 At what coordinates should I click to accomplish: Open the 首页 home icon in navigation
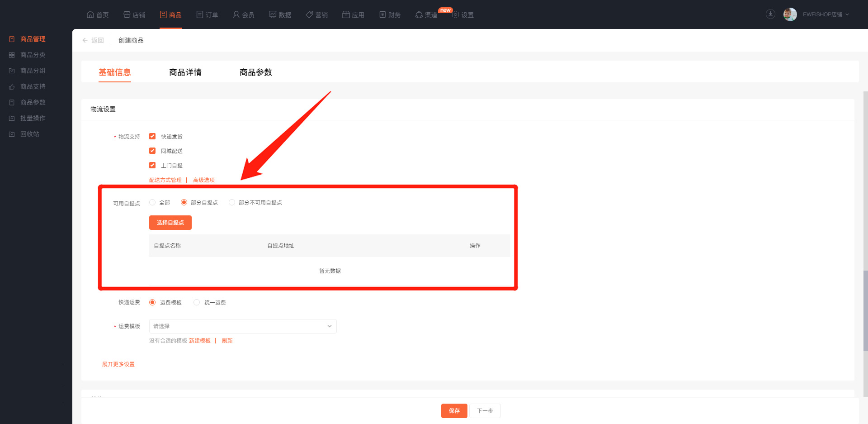point(90,14)
